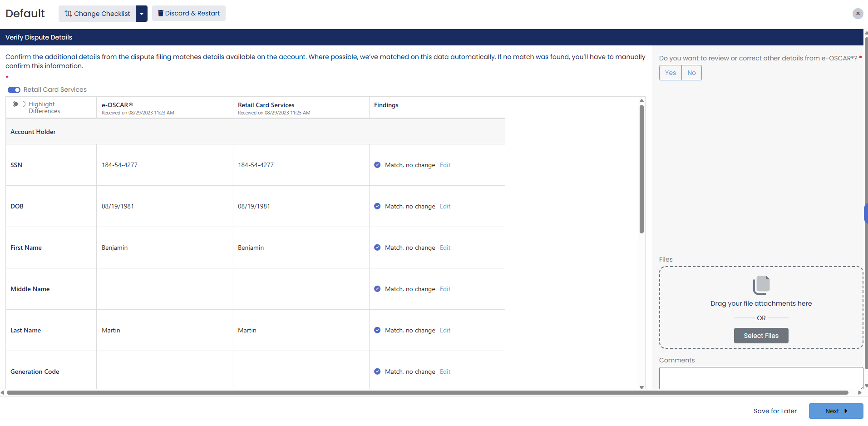Viewport: 868px width, 426px height.
Task: Click Edit link in Generation Code row
Action: [445, 372]
